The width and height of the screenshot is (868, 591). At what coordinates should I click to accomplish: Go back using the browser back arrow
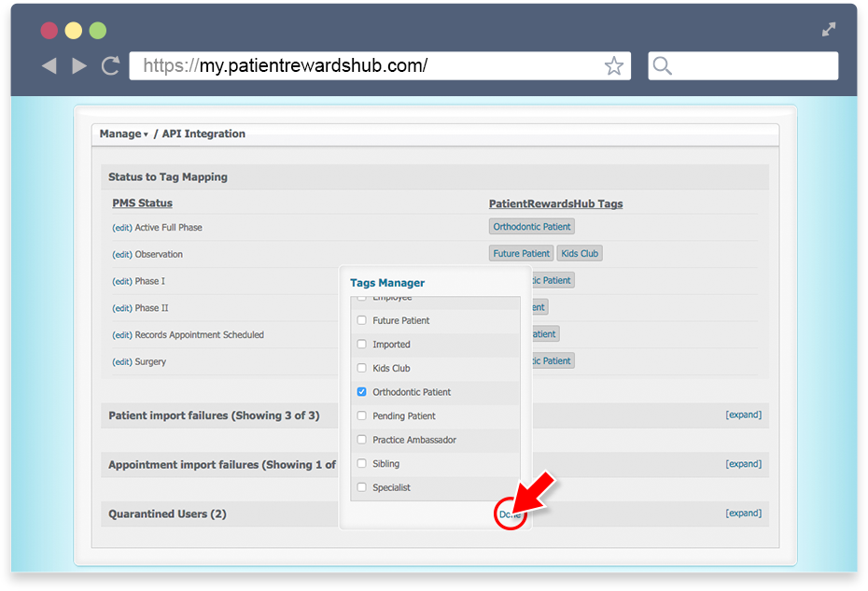(49, 66)
